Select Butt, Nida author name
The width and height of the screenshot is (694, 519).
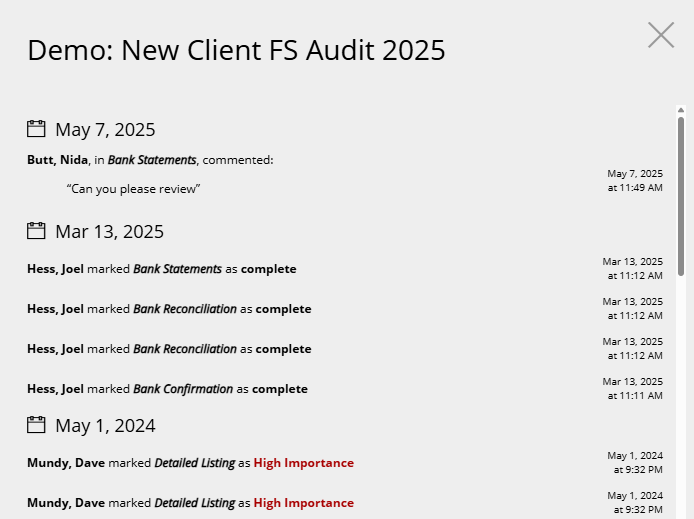tap(58, 160)
